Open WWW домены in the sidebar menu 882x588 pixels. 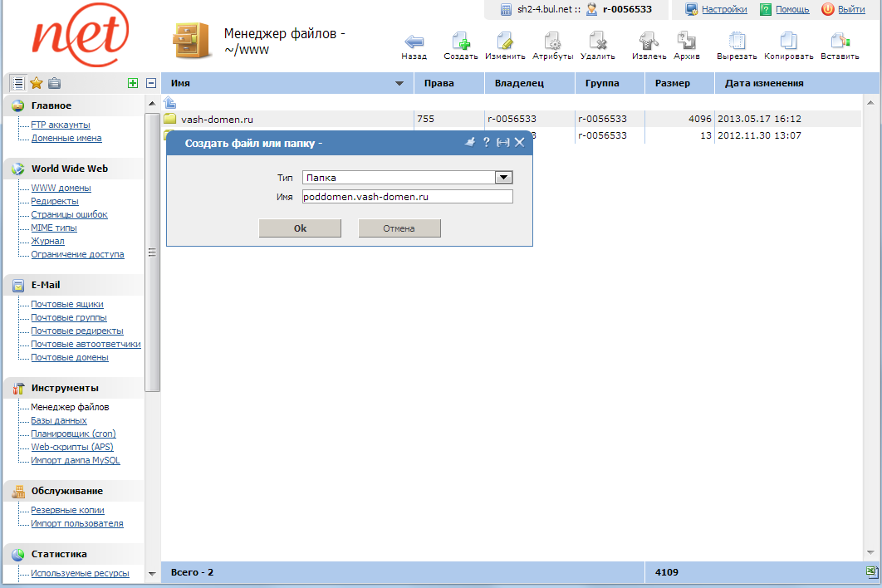61,188
